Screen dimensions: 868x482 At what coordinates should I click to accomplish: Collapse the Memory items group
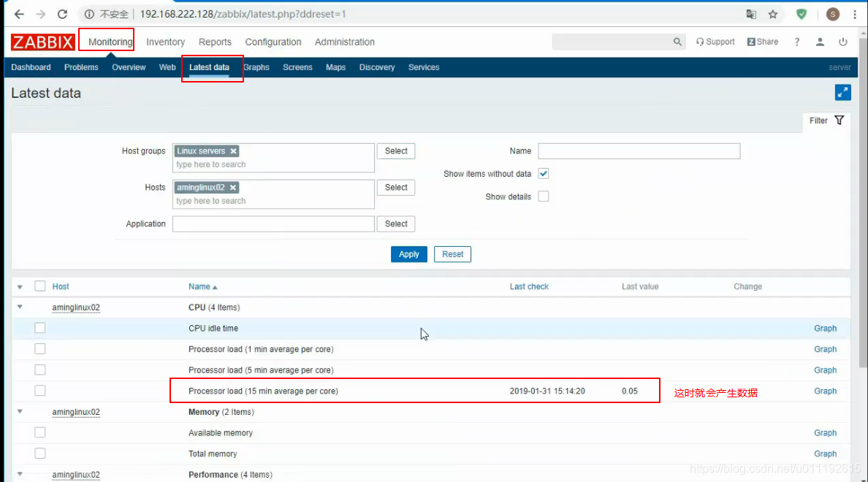pos(20,412)
